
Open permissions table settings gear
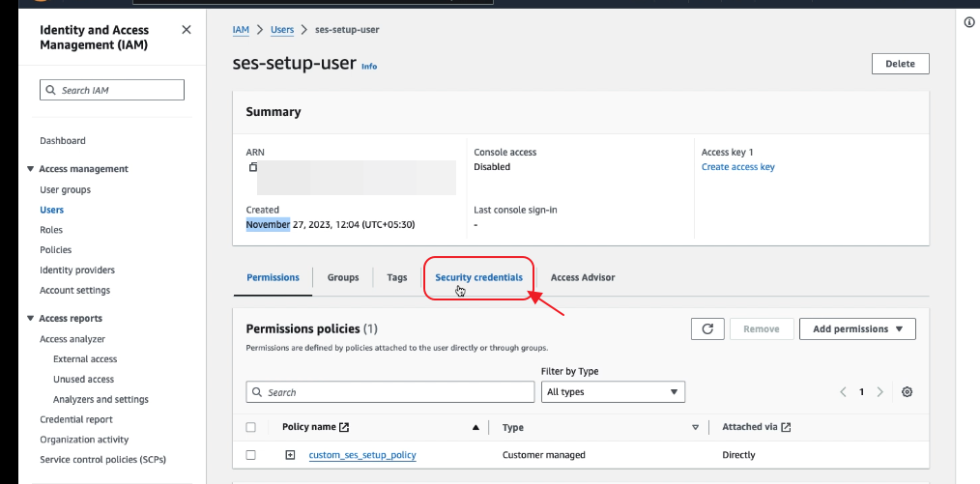(907, 392)
